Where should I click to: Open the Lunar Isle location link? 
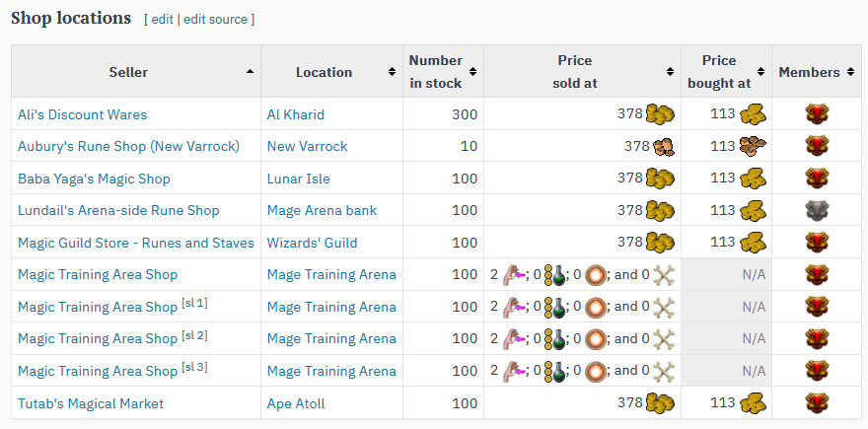click(298, 179)
